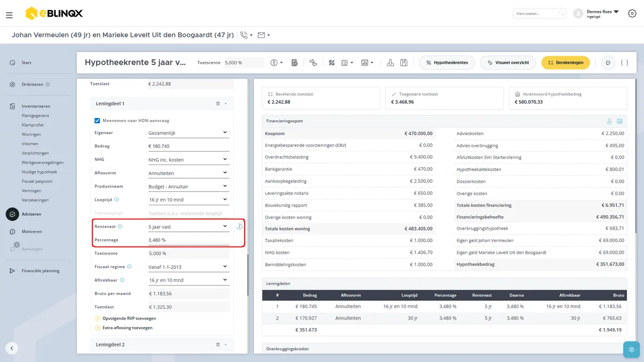Click the save floppy disk toolbar icon
The width and height of the screenshot is (644, 362).
[x=404, y=63]
